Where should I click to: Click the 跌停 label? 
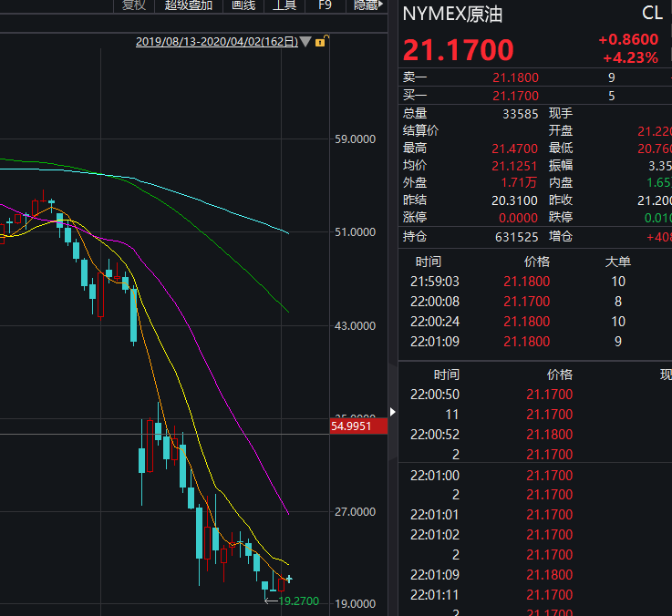point(561,218)
